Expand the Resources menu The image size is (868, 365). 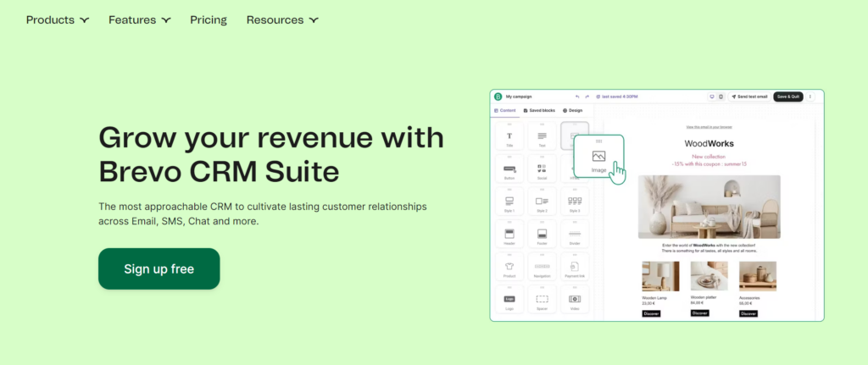point(282,20)
